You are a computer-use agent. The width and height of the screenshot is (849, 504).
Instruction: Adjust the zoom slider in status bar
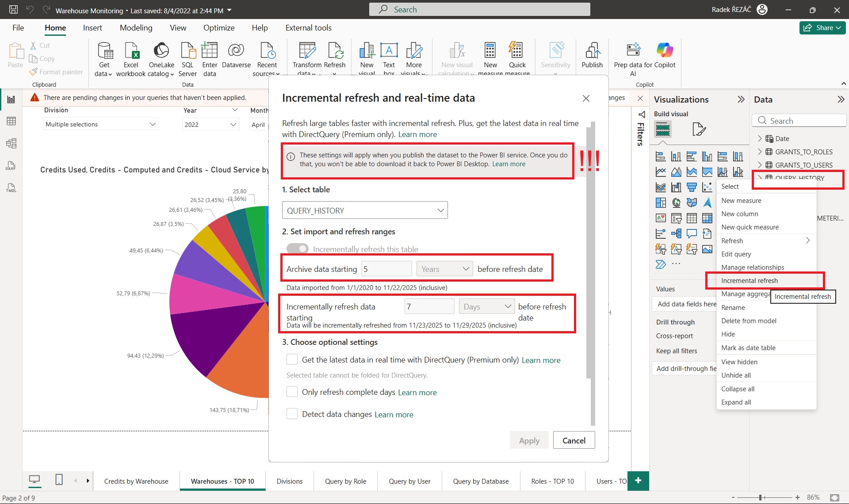760,497
